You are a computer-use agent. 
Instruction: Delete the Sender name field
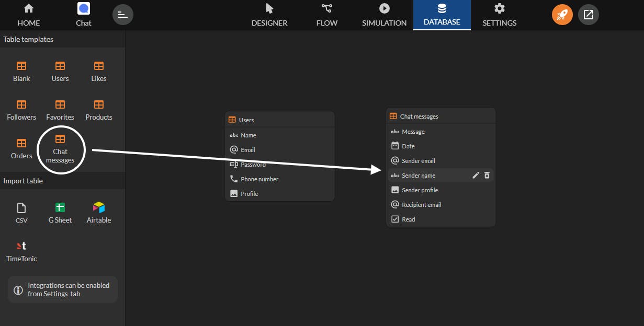click(x=487, y=176)
